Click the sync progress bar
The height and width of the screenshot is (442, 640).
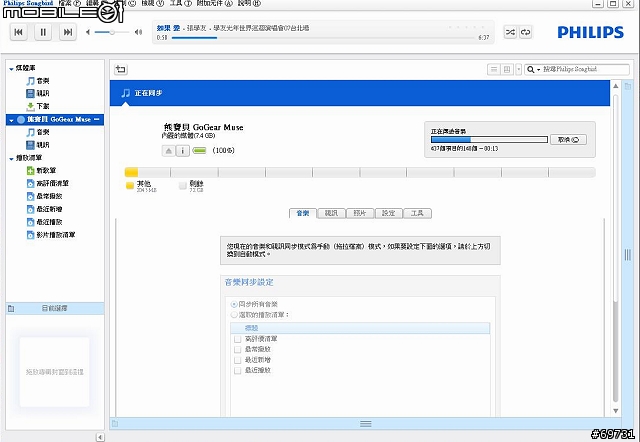click(x=489, y=140)
